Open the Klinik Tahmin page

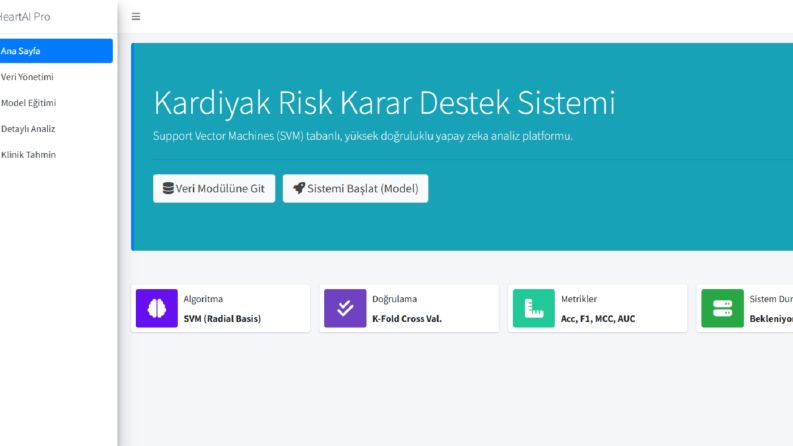click(x=55, y=155)
